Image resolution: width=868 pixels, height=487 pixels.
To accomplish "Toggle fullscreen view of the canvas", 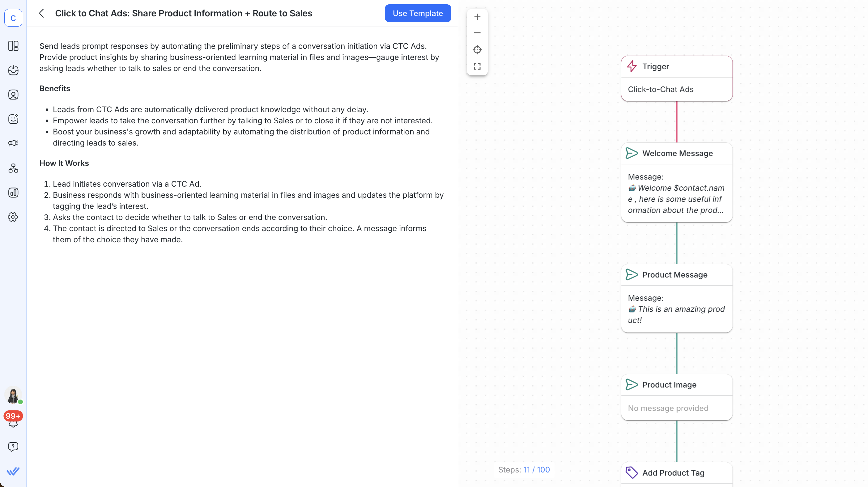I will point(477,66).
